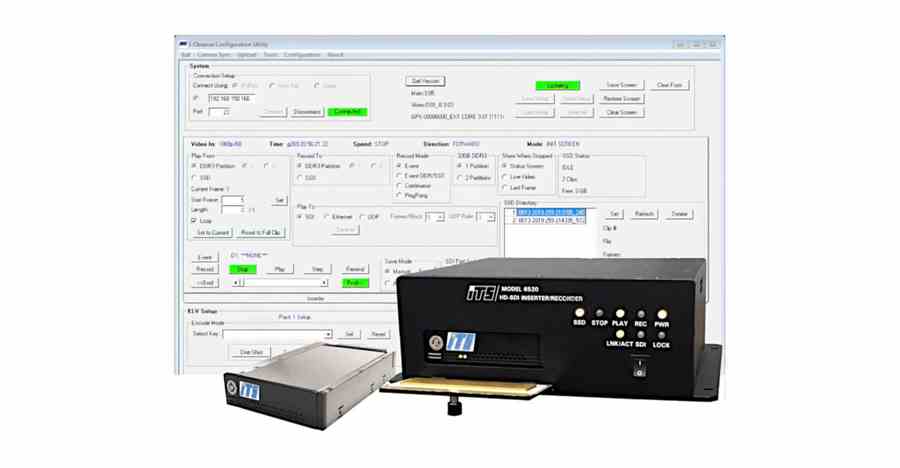The width and height of the screenshot is (900, 468).
Task: Click the playback position slider track
Action: [285, 283]
